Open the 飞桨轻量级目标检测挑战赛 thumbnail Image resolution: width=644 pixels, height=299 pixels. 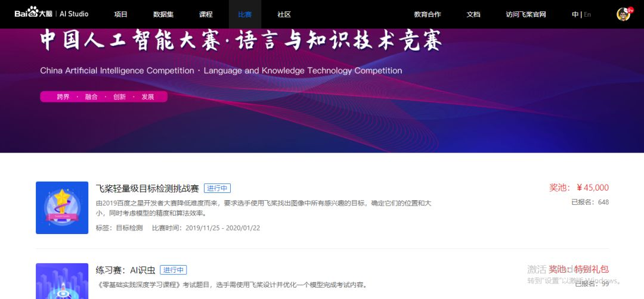point(62,207)
